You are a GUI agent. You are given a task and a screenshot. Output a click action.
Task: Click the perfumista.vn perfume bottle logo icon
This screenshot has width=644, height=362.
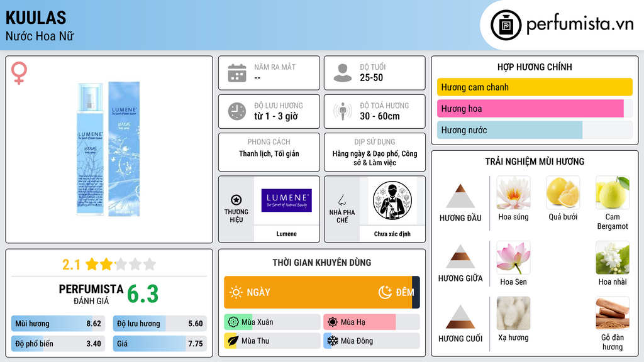[x=506, y=25]
